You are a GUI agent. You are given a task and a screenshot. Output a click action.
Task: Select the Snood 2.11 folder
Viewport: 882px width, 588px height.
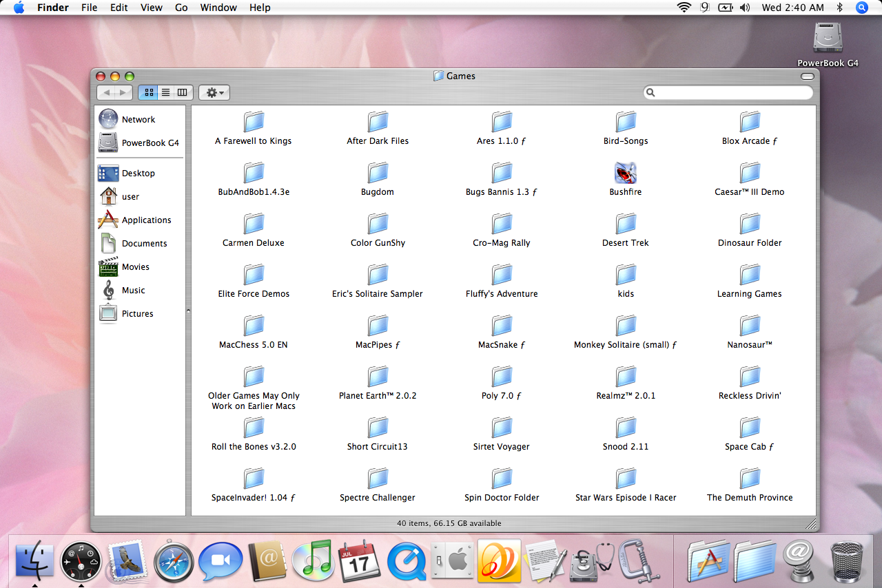click(x=626, y=428)
